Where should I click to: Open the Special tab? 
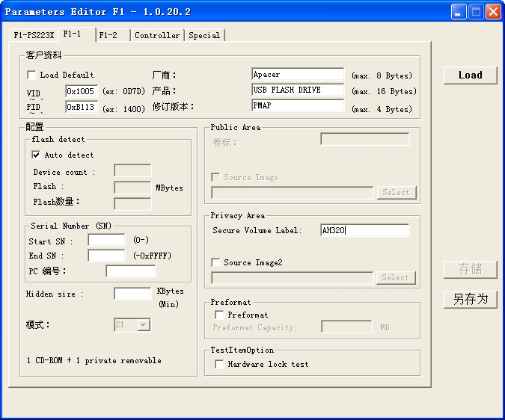coord(204,35)
